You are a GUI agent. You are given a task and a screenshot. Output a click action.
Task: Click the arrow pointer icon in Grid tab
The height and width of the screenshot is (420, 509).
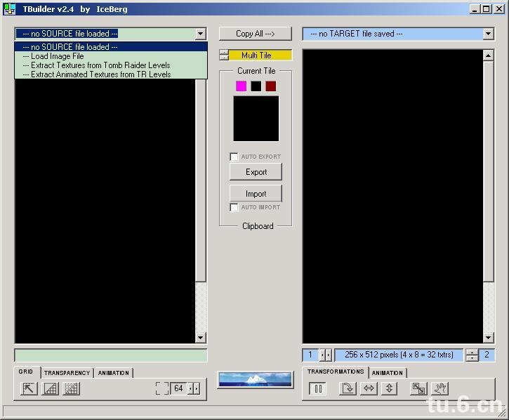tap(29, 388)
